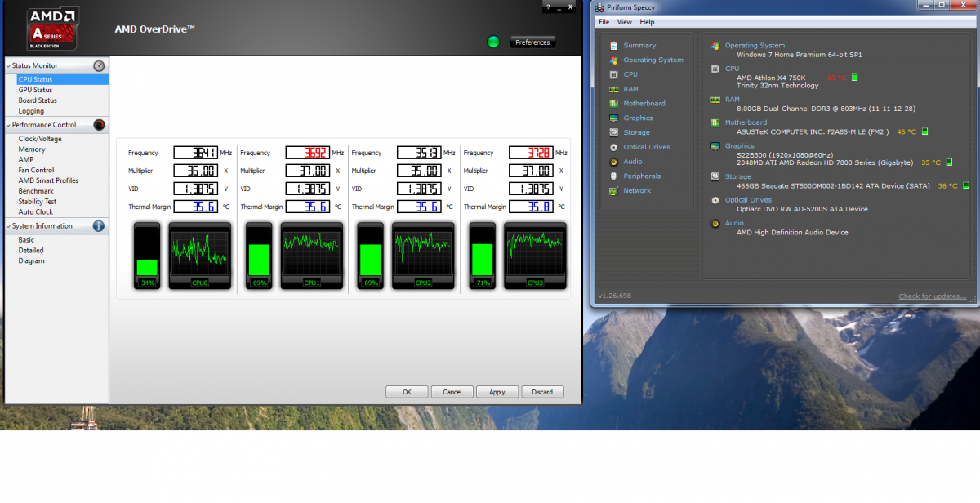Open Auto Clock page
Screen dimensions: 980x503
(36, 212)
